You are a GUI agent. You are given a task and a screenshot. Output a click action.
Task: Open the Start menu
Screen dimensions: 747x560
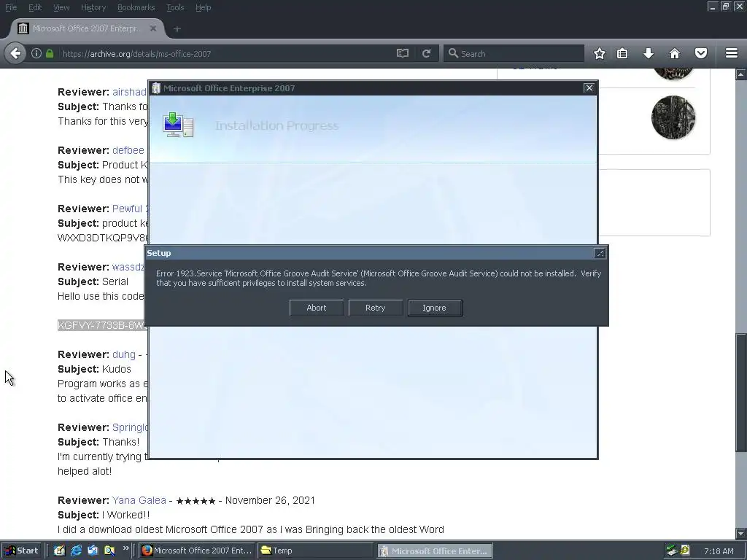[x=21, y=551]
